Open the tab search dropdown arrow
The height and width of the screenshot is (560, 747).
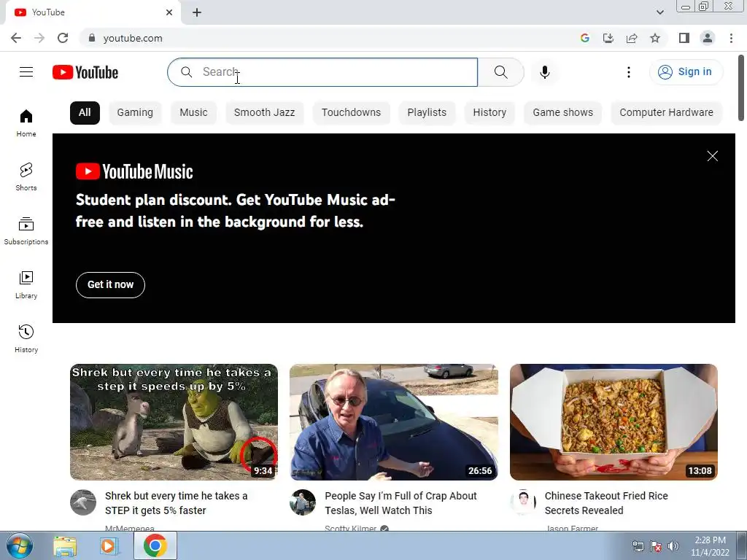pos(659,12)
